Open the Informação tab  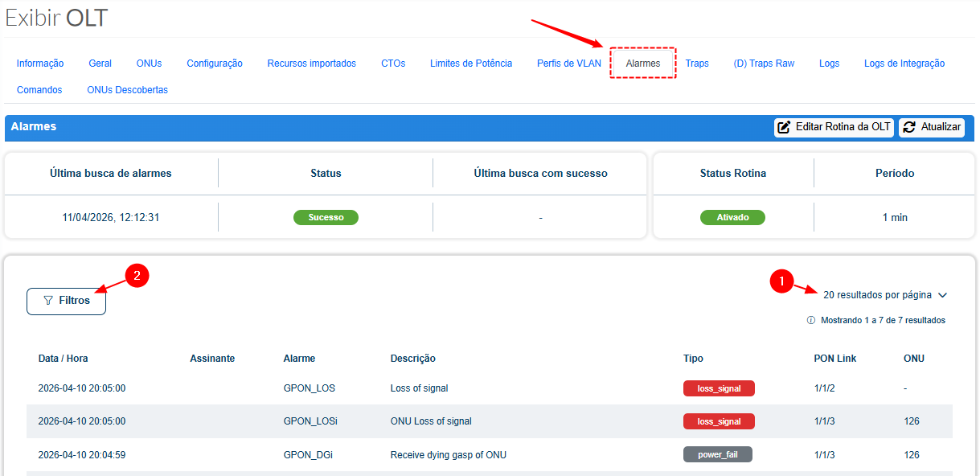(40, 64)
